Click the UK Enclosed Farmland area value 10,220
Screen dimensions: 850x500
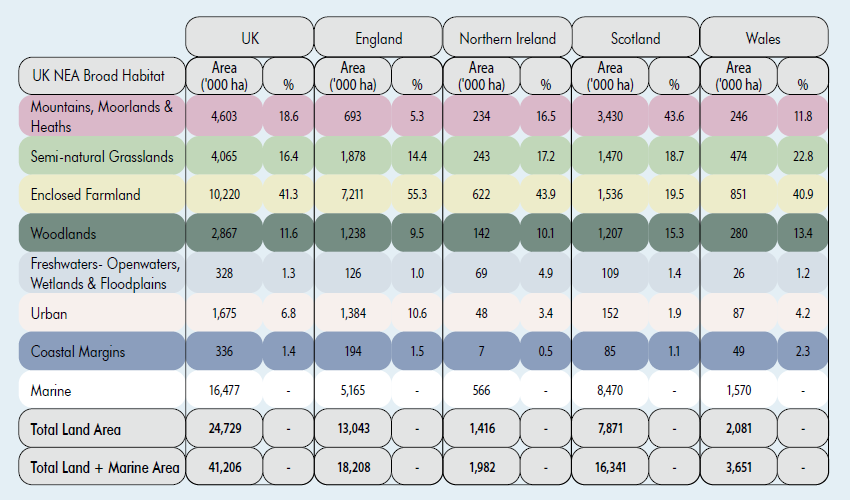pos(223,195)
